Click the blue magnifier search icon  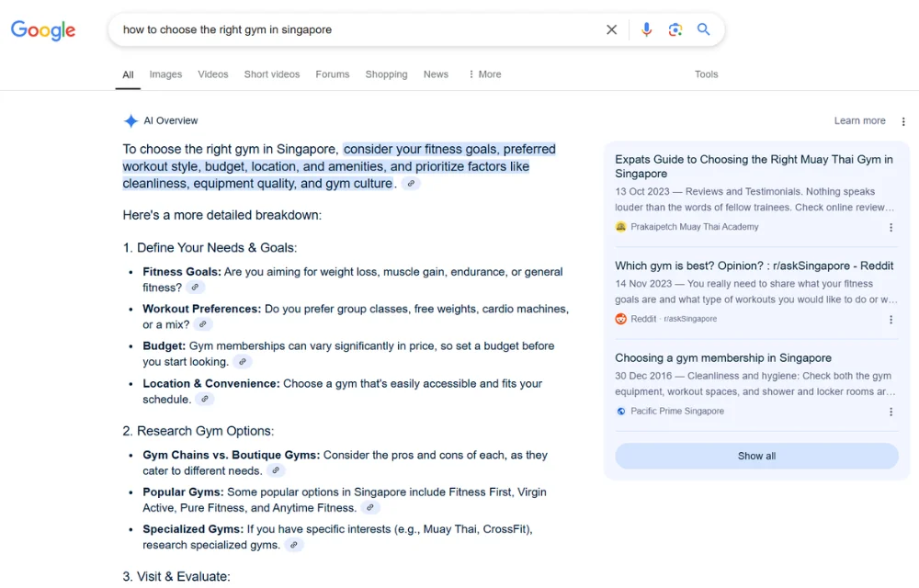pos(704,29)
